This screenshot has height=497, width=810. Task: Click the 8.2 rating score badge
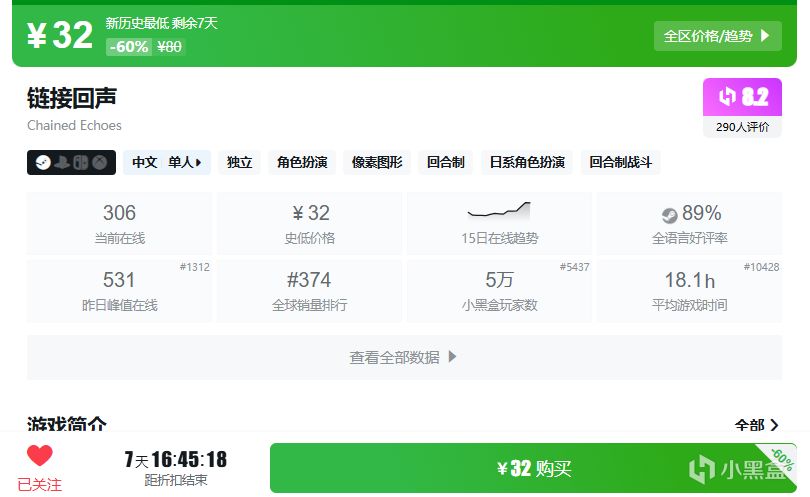pos(742,97)
